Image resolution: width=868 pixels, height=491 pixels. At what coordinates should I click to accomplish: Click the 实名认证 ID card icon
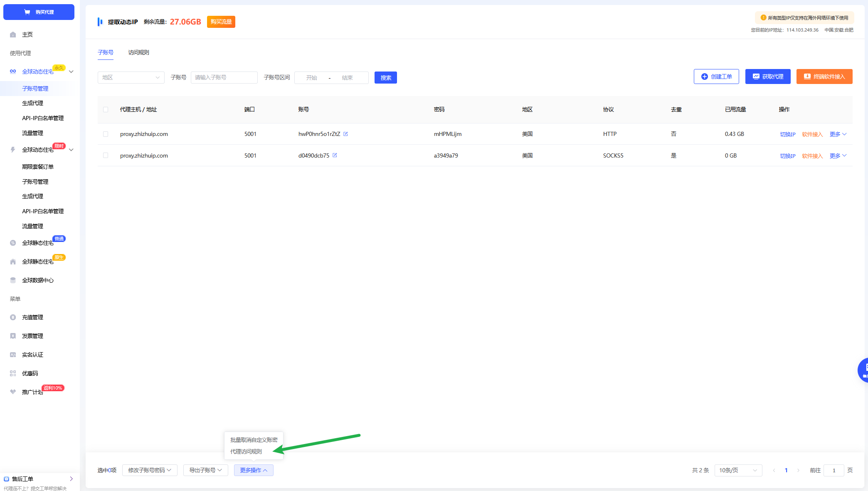coord(13,355)
